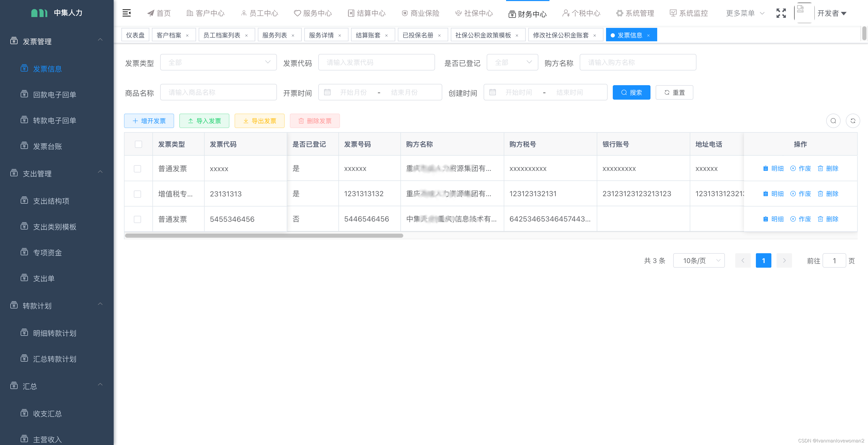868x445 pixels.
Task: Click the 转款电子回单 sidebar icon
Action: 24,120
